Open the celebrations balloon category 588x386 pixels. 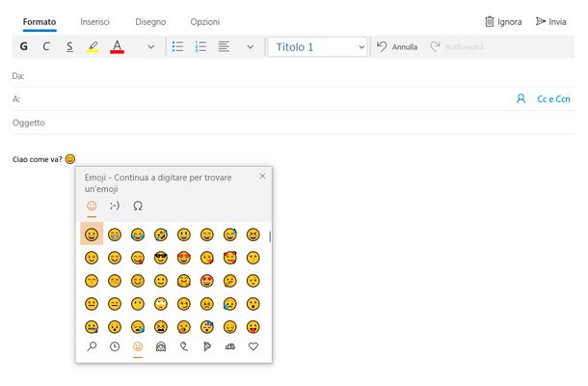point(184,346)
